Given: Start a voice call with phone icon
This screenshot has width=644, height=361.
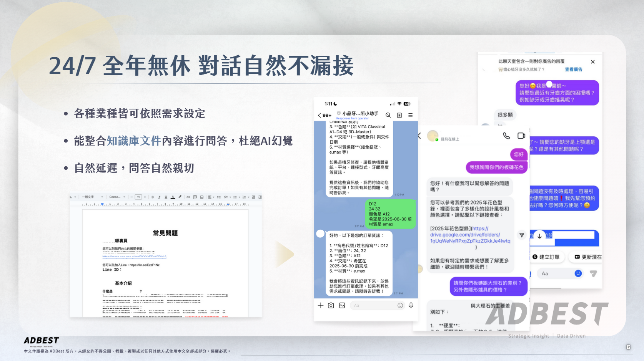Looking at the screenshot, I should click(x=506, y=136).
